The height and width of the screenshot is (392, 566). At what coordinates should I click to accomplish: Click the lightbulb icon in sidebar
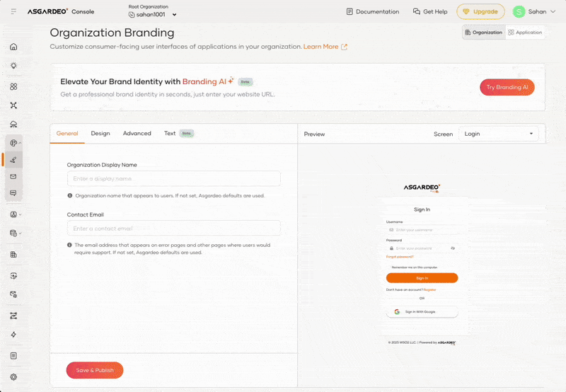tap(13, 66)
